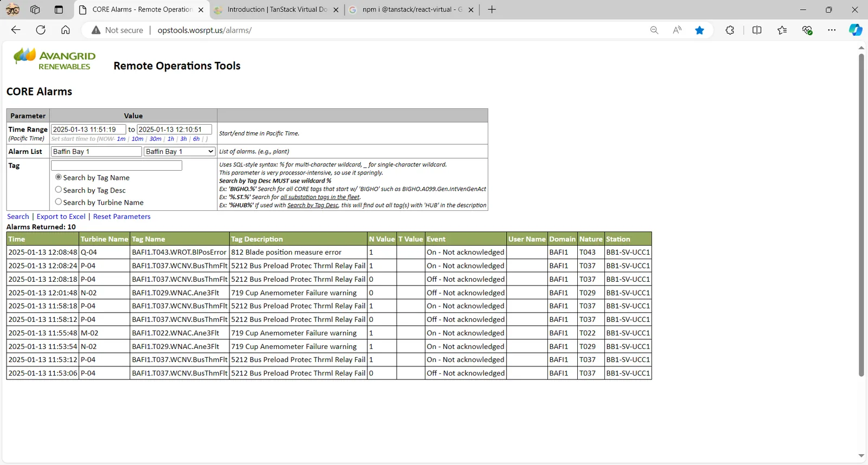
Task: Click tag name BAFI1.T043.WROT.BlPosError
Action: click(x=179, y=252)
